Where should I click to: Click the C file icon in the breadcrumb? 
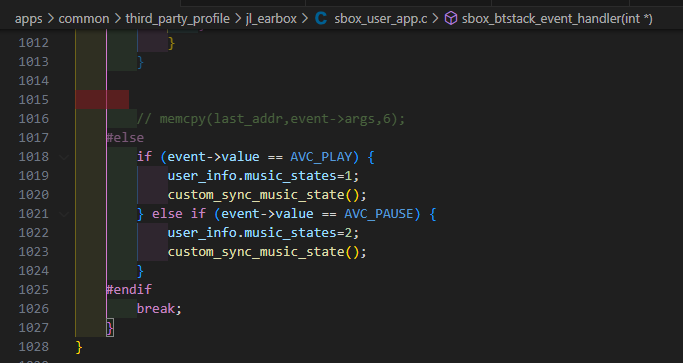(321, 18)
